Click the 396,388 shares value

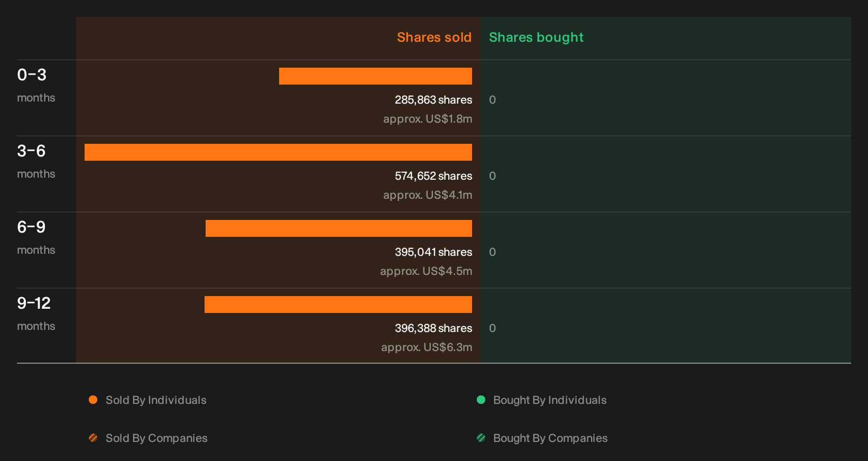(x=433, y=328)
